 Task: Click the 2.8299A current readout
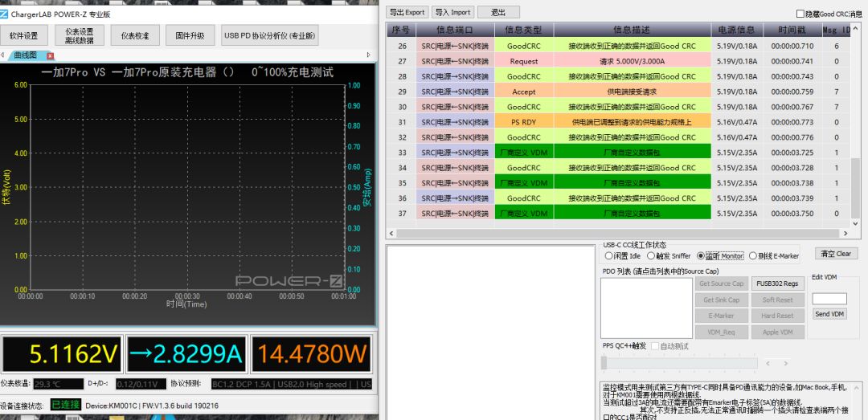186,354
